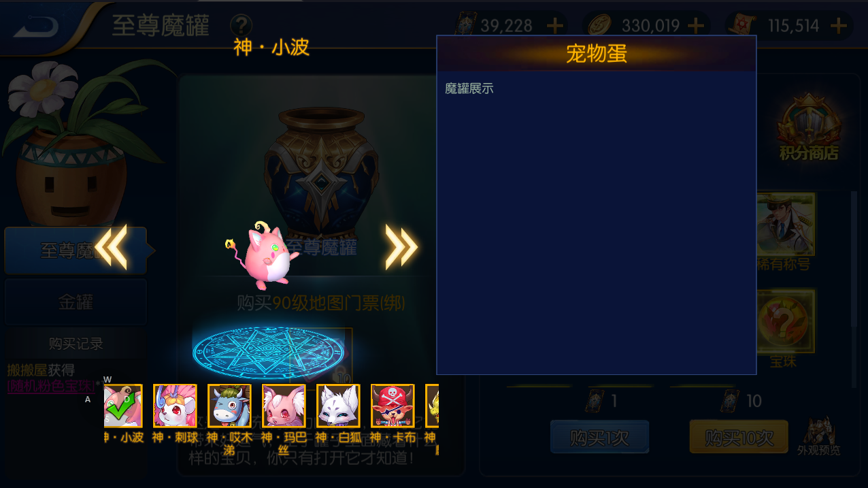This screenshot has width=868, height=488.
Task: Open the 外观预览 appearance preview
Action: 818,436
